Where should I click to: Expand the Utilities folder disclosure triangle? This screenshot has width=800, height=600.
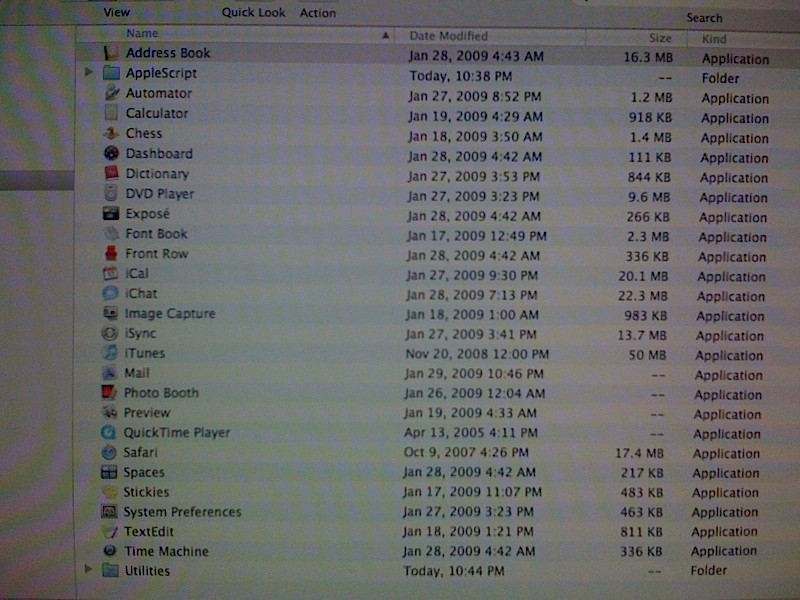click(x=88, y=568)
